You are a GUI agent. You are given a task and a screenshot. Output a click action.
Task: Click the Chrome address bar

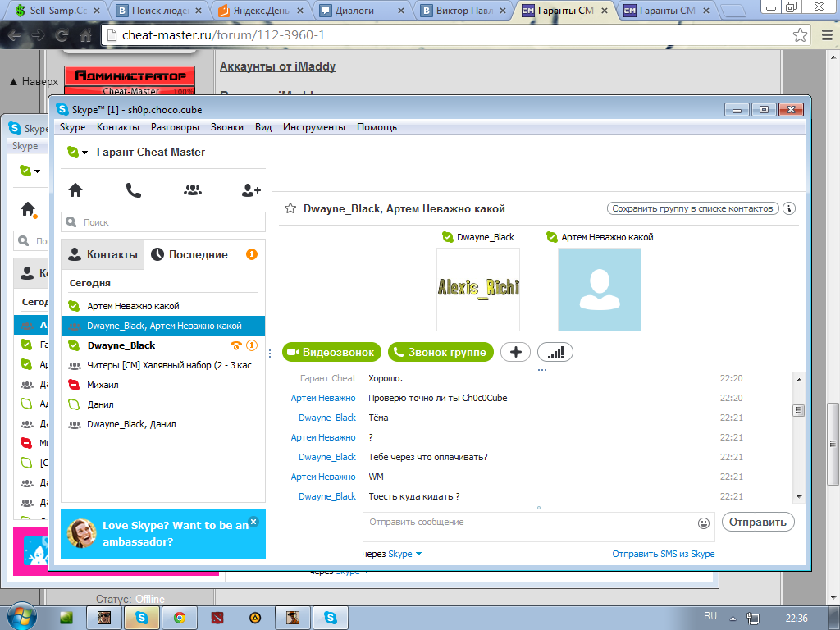tap(450, 35)
